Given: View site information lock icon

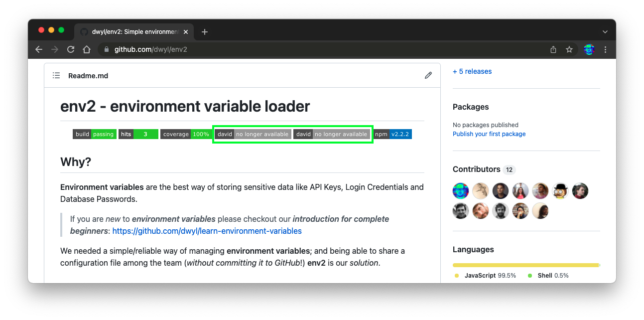Looking at the screenshot, I should [x=106, y=49].
